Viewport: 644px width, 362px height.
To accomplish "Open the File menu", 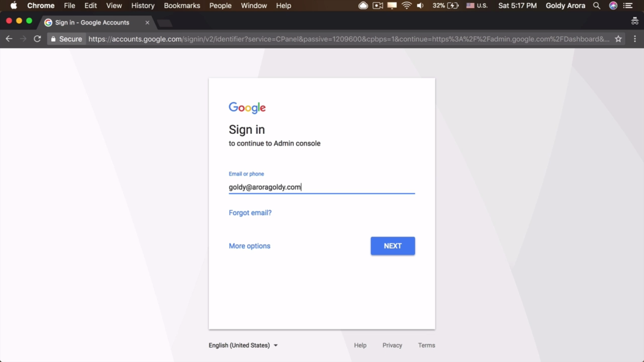I will 69,6.
